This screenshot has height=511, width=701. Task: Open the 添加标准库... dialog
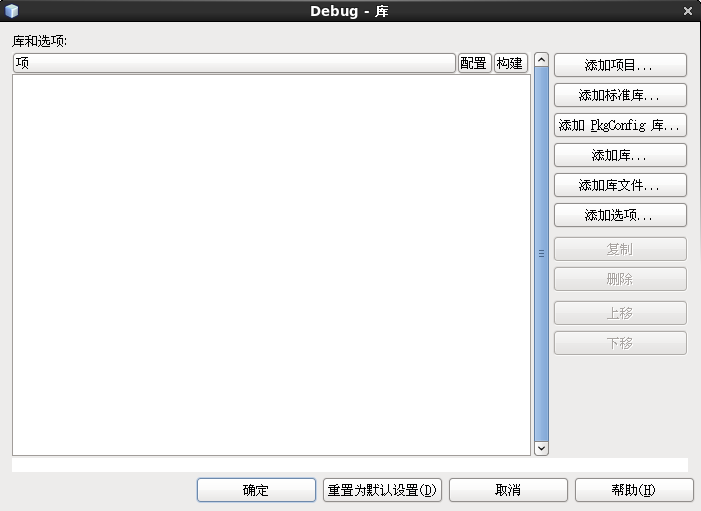point(619,95)
